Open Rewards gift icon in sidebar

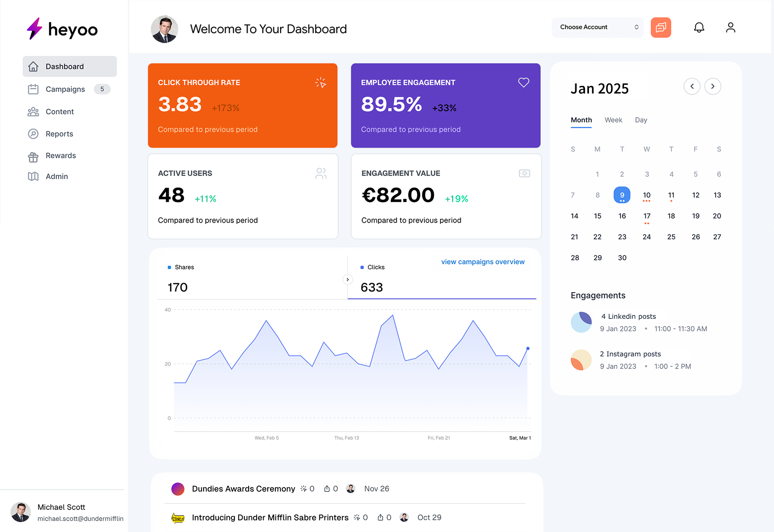pyautogui.click(x=33, y=157)
